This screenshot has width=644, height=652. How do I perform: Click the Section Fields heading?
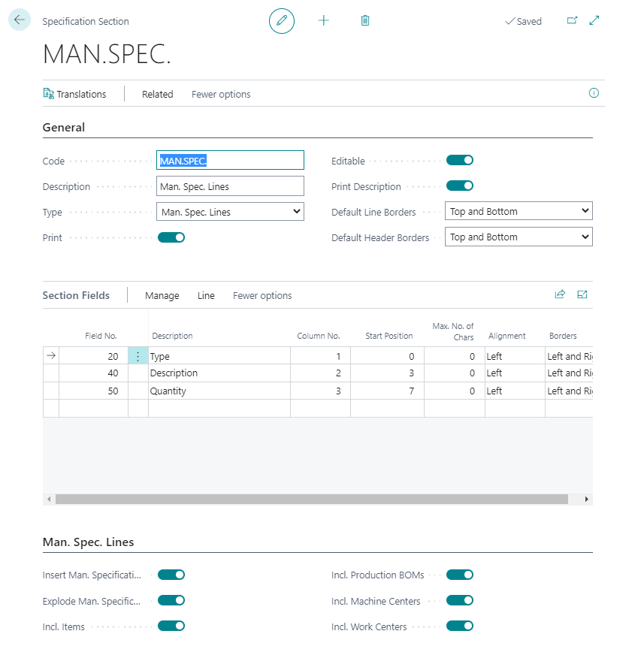pyautogui.click(x=76, y=295)
